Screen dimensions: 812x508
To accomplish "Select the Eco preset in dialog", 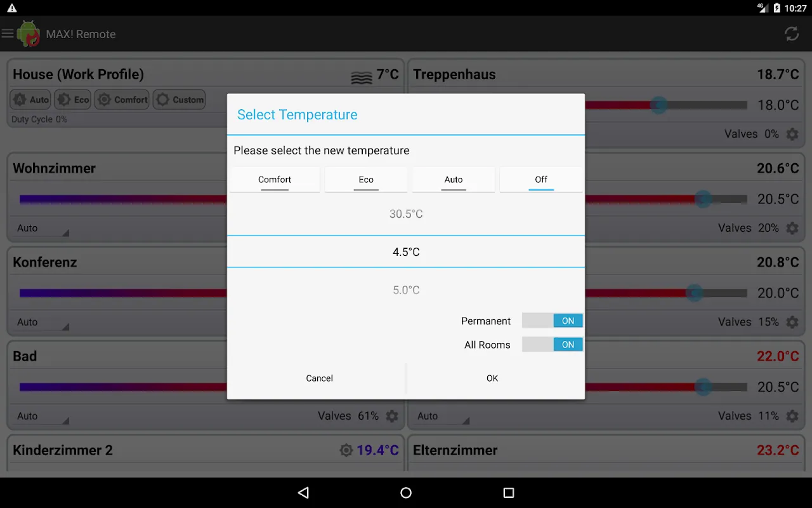I will 366,180.
